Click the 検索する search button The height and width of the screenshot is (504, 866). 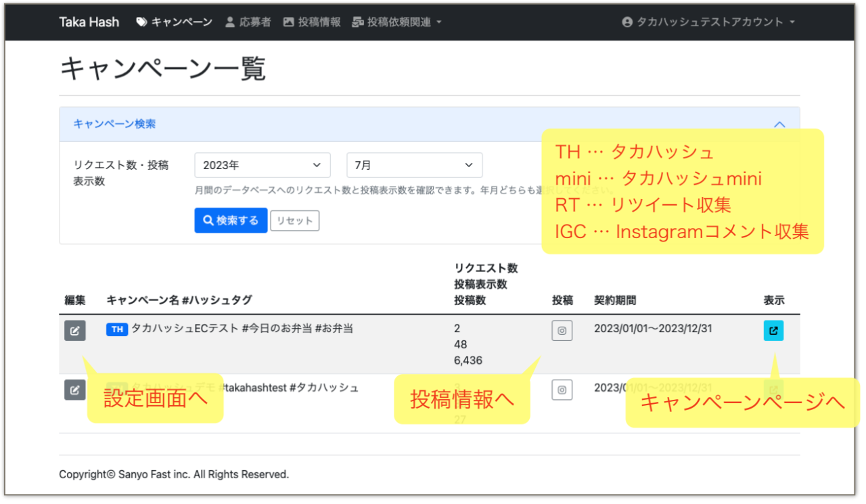tap(231, 221)
